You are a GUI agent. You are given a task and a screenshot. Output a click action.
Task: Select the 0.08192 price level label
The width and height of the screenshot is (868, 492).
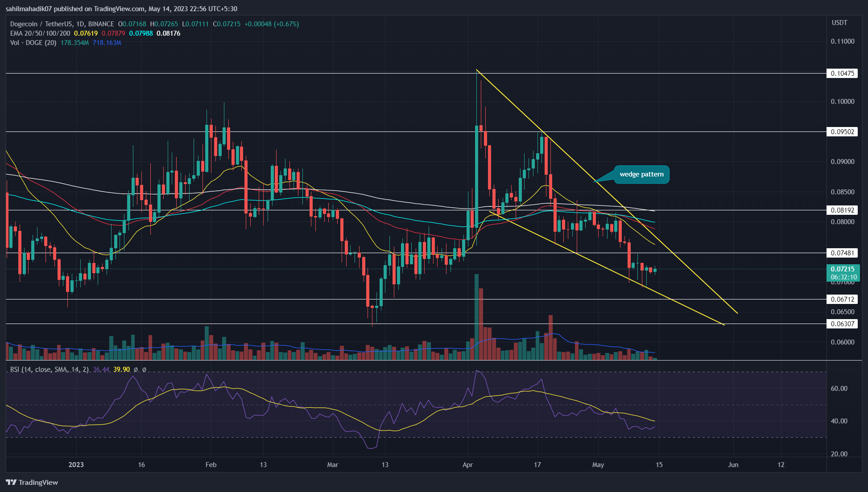(x=842, y=210)
